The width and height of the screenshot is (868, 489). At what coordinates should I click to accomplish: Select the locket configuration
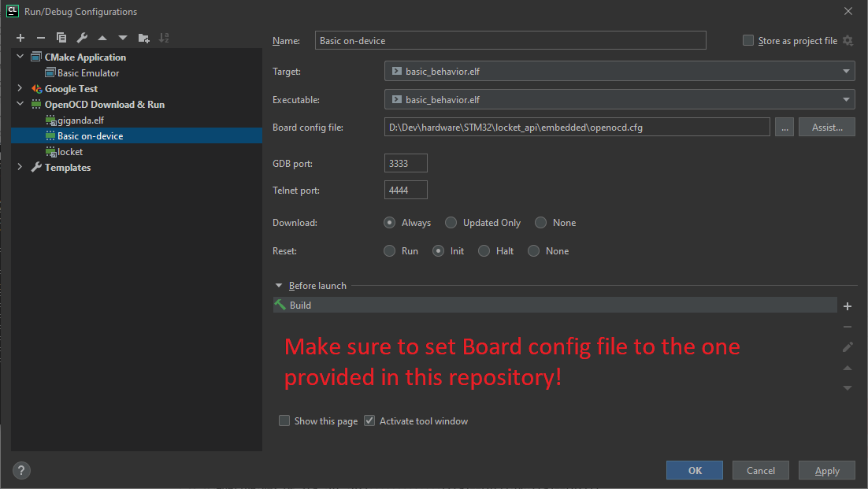click(70, 151)
